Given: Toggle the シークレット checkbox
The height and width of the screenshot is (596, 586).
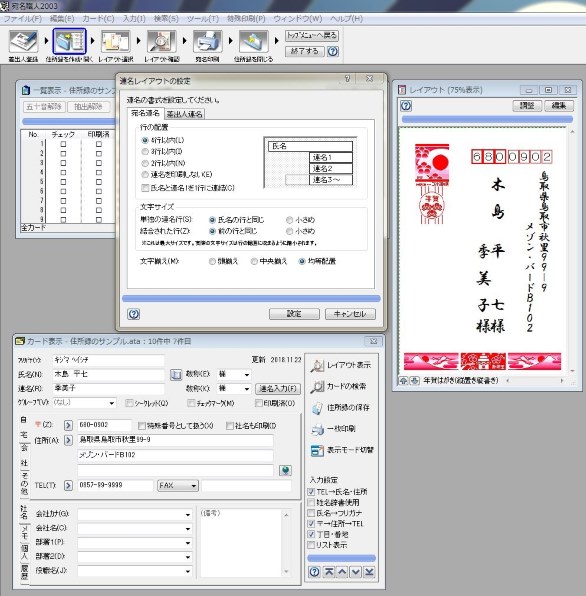Looking at the screenshot, I should click(x=129, y=403).
